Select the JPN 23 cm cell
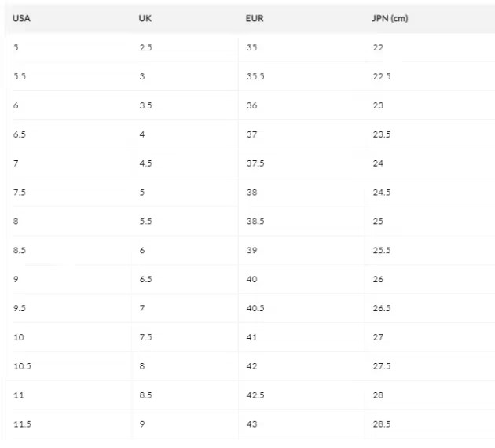Screen dimensions: 495x448 click(378, 105)
